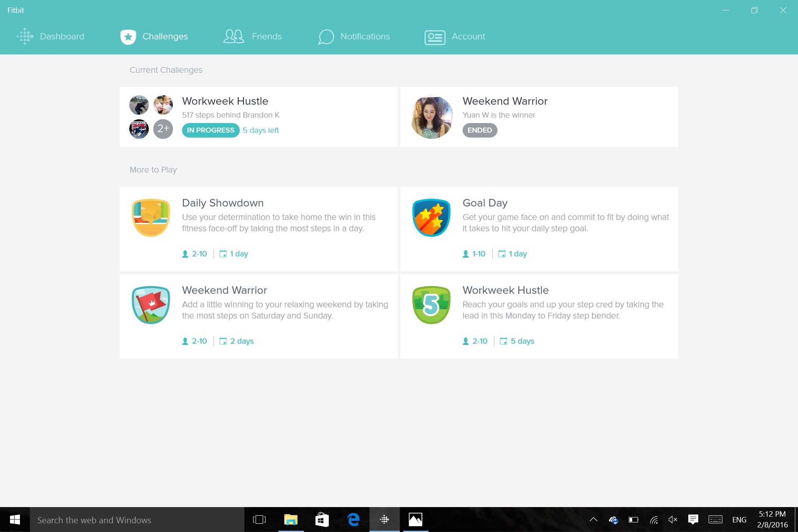Select the Friends tab icon

pyautogui.click(x=233, y=36)
